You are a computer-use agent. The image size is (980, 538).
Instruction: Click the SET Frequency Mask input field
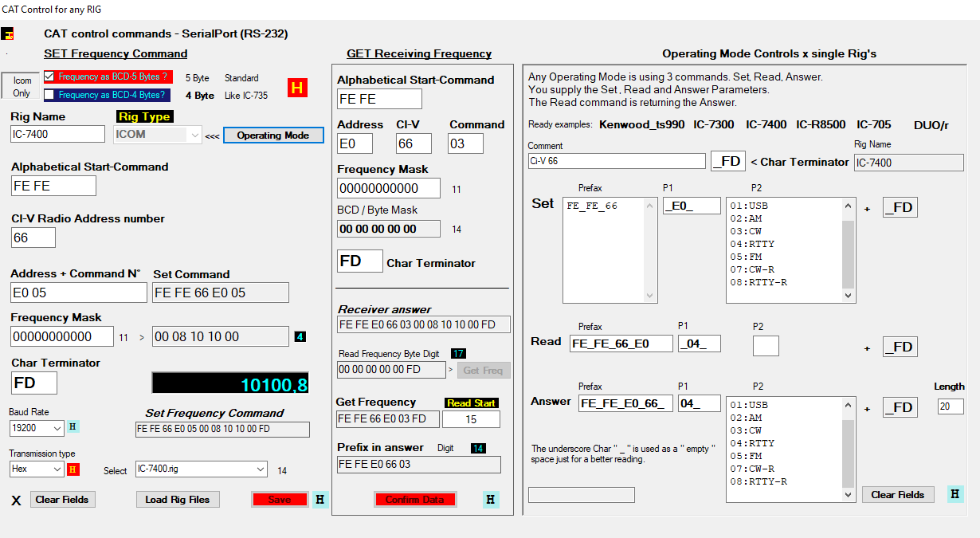pos(62,336)
